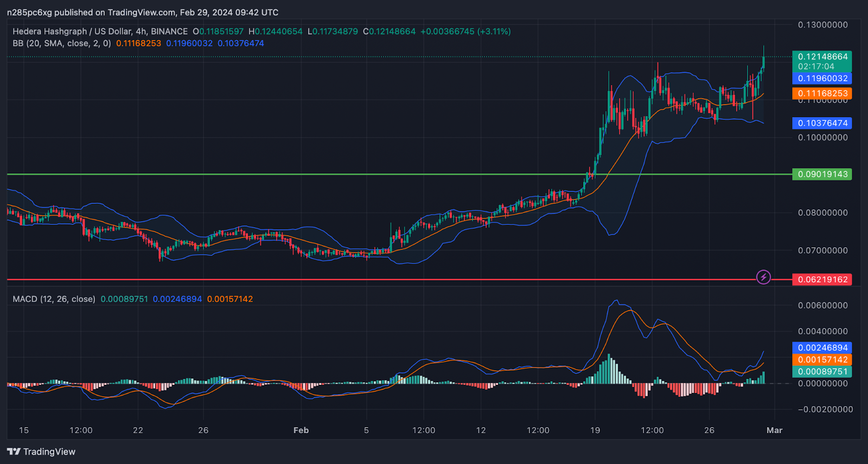This screenshot has width=868, height=464.
Task: Click the 19 date label on time axis
Action: point(595,430)
